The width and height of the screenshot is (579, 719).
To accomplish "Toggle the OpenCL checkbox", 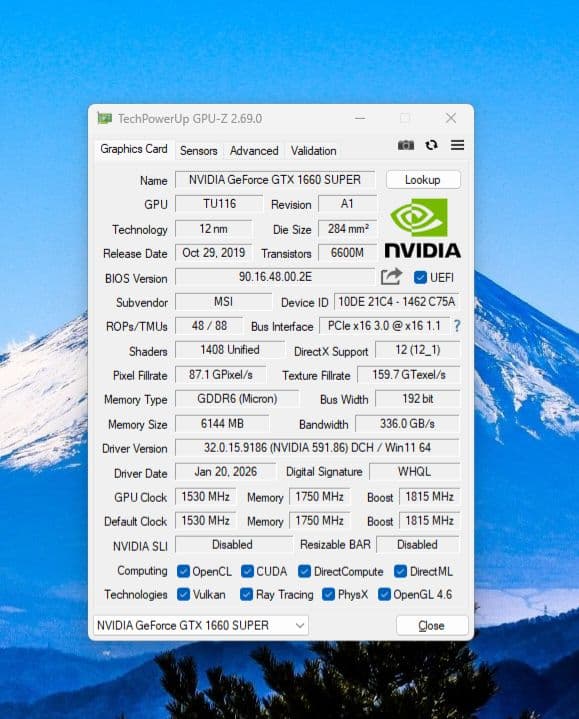I will tap(183, 571).
